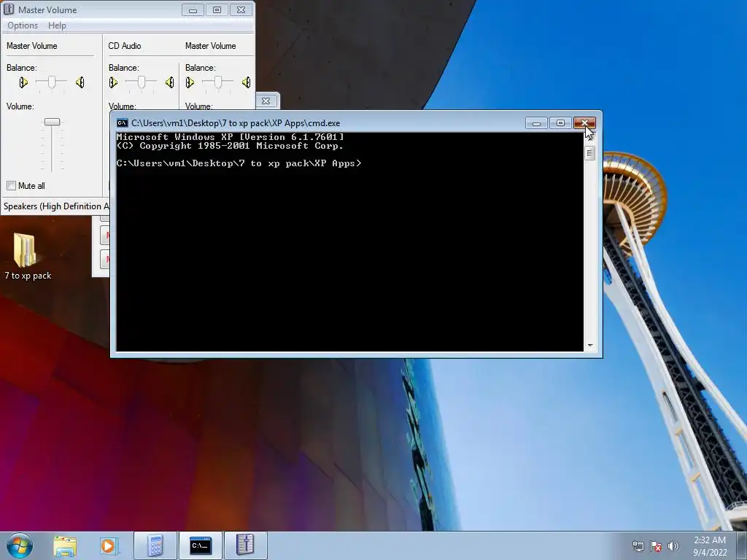The image size is (747, 560).
Task: Open the Windows Start orb
Action: click(x=20, y=545)
